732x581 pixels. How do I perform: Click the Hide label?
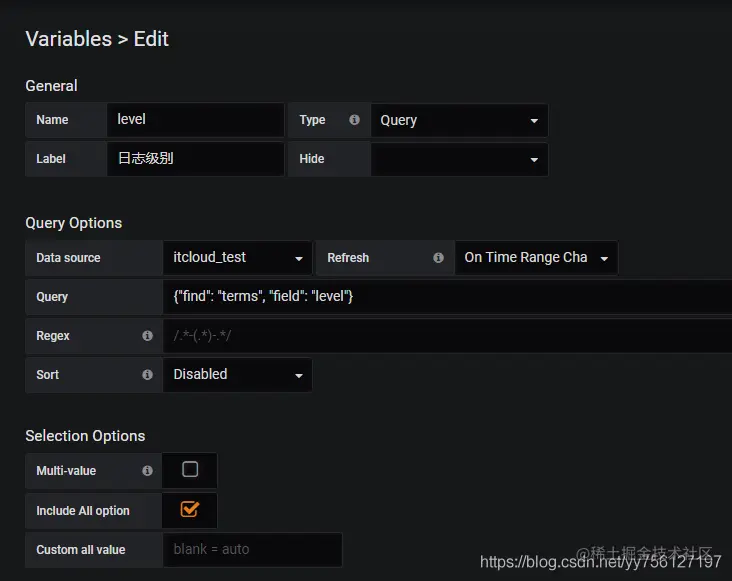tap(311, 159)
